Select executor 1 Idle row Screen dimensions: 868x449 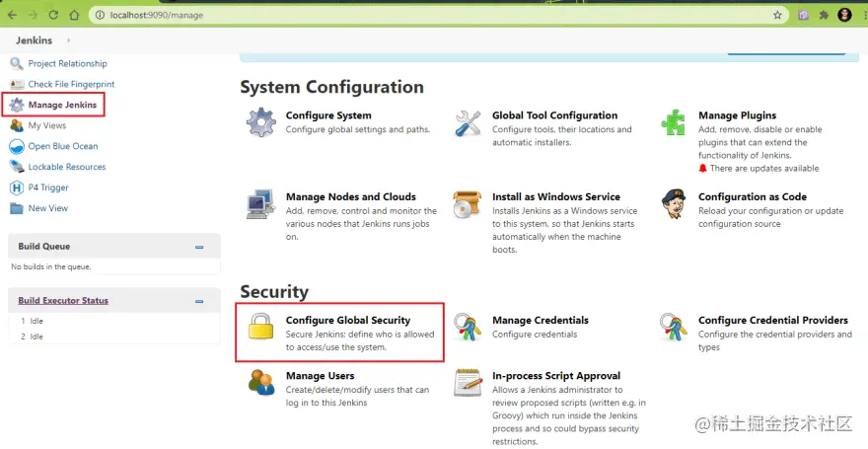click(113, 321)
